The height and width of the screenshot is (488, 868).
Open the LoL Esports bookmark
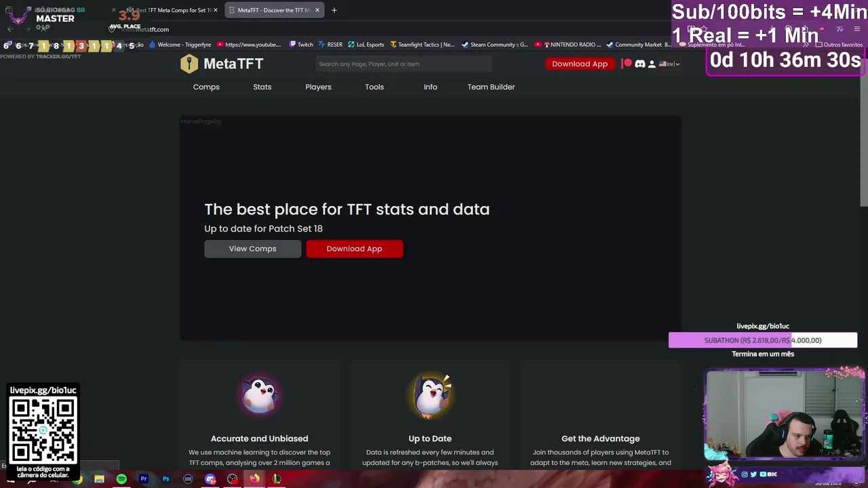click(x=366, y=45)
